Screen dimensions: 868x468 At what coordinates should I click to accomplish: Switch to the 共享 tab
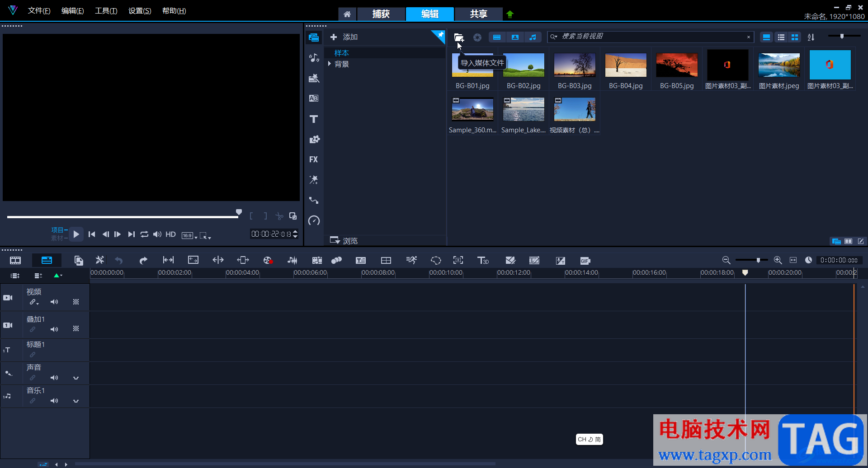478,14
